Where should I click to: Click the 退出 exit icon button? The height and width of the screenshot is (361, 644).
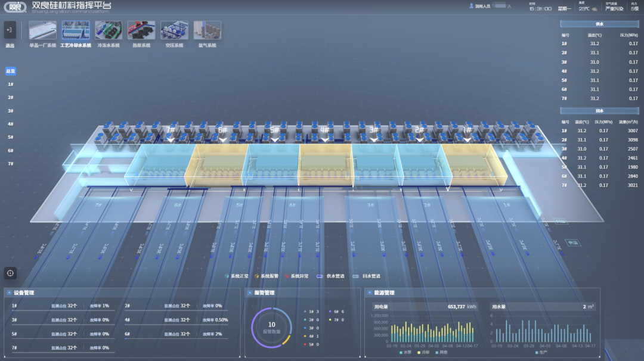[10, 30]
